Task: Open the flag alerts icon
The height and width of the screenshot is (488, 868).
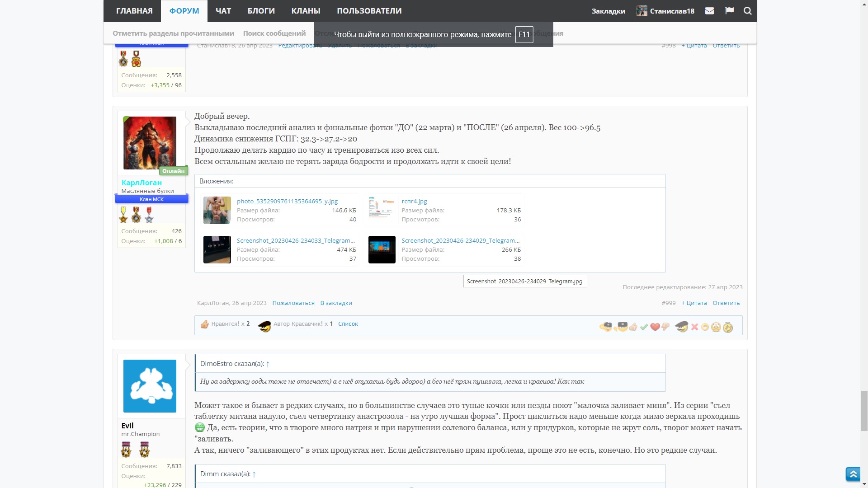Action: (729, 11)
